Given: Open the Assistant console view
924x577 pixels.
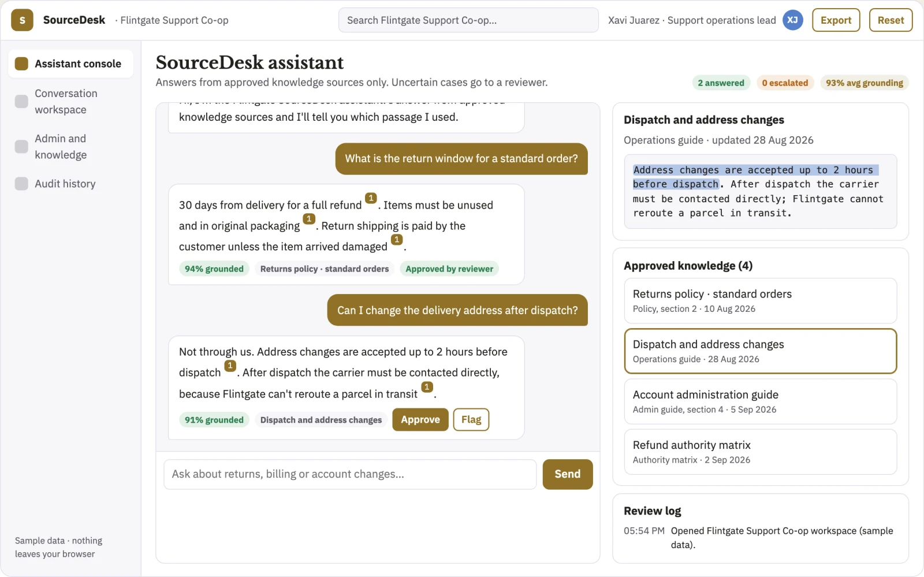Looking at the screenshot, I should (x=70, y=64).
